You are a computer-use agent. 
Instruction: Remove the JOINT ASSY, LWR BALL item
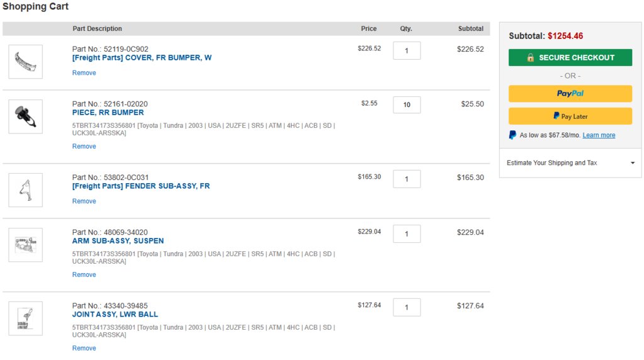pyautogui.click(x=84, y=348)
